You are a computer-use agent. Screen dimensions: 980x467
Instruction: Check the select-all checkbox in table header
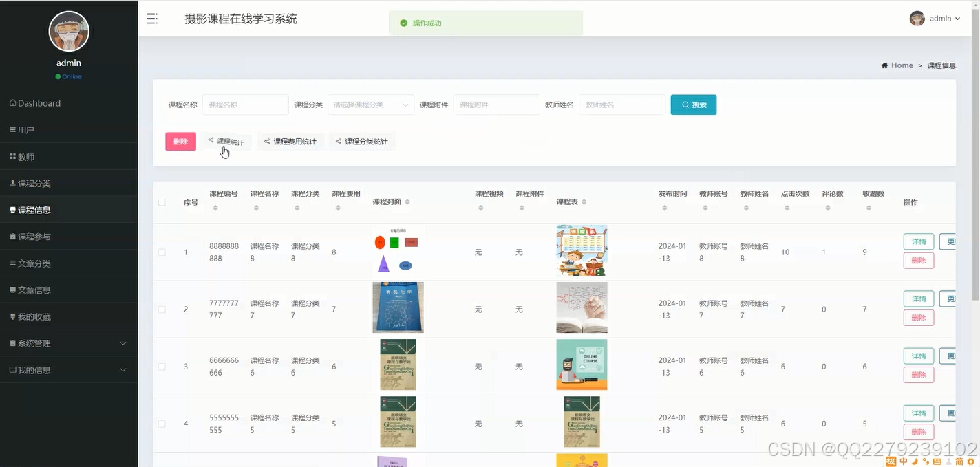click(162, 202)
